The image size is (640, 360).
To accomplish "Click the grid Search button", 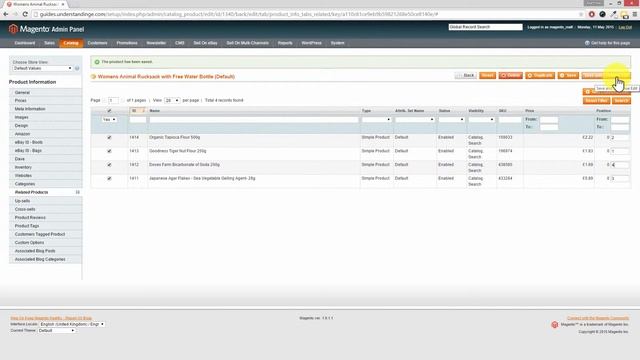I will tap(621, 100).
